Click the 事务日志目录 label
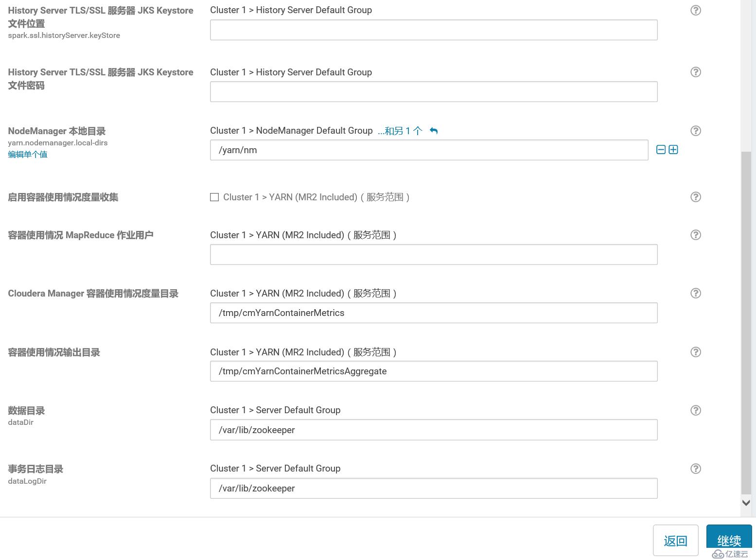Viewport: 756px width, 560px height. pyautogui.click(x=35, y=469)
